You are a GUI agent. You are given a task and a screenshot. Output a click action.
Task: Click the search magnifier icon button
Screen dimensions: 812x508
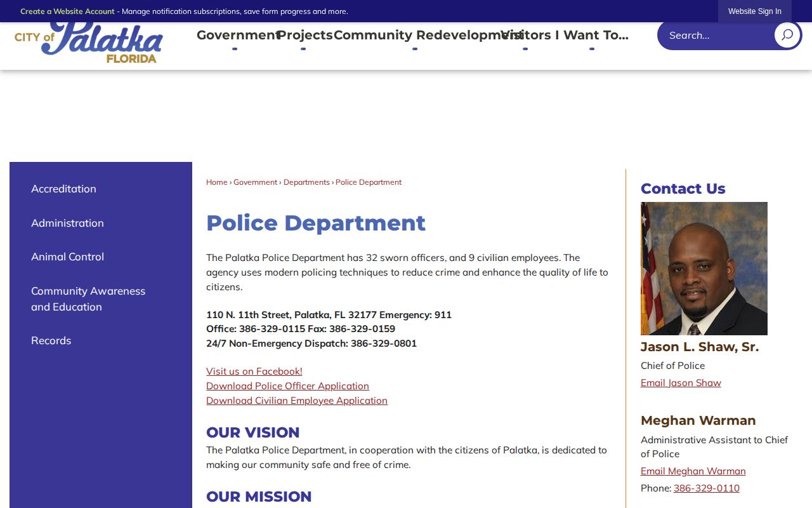[787, 35]
